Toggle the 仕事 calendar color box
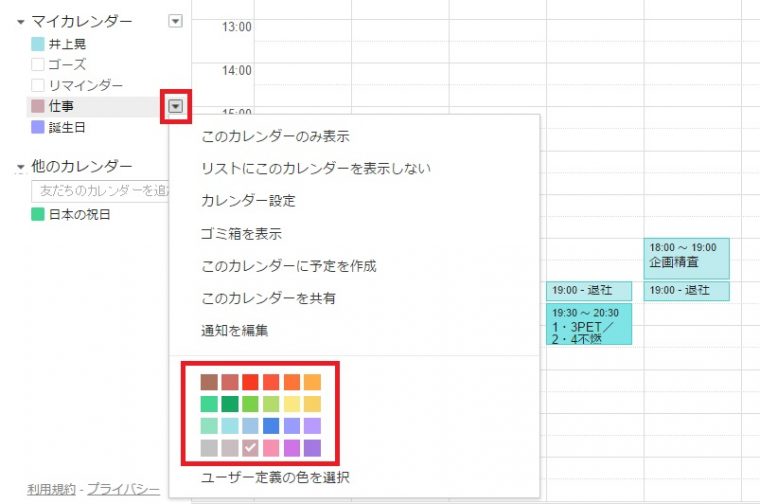760x504 pixels. (38, 106)
